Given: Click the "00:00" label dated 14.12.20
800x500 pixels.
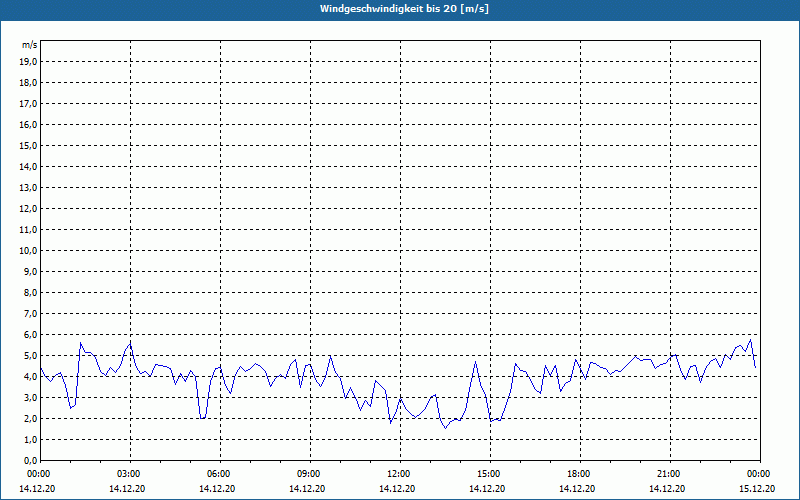Looking at the screenshot, I should pos(39,474).
